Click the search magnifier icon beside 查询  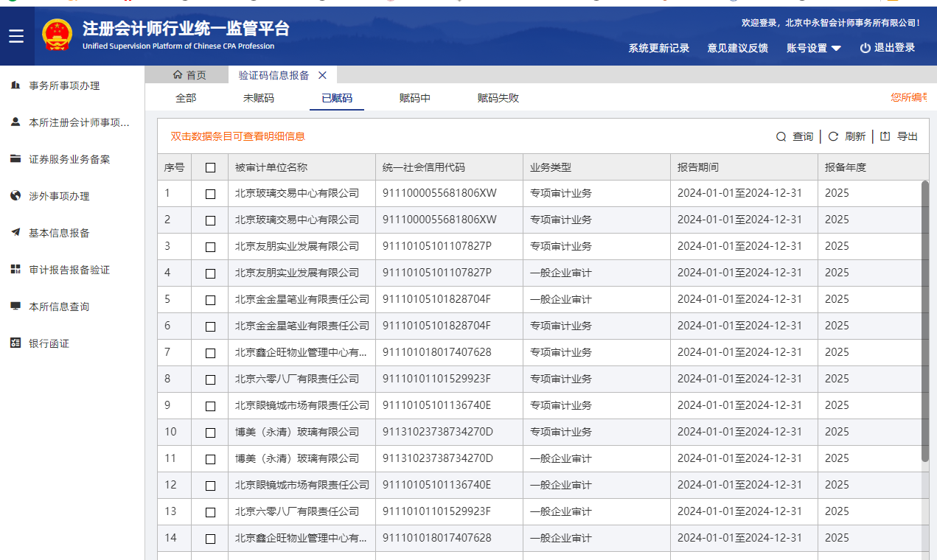point(781,136)
